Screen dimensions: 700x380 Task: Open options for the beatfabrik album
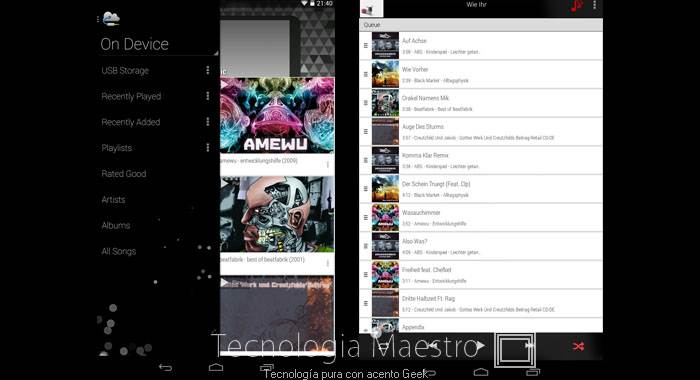[x=328, y=263]
